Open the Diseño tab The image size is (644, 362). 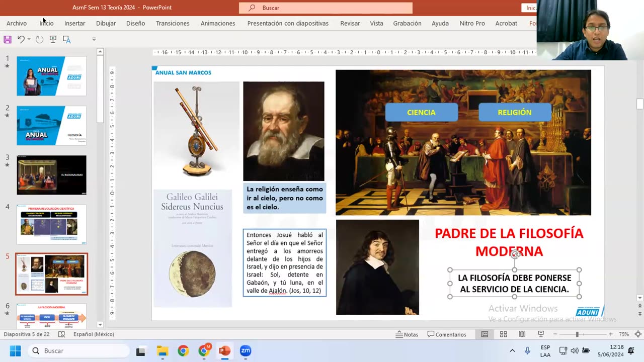135,23
